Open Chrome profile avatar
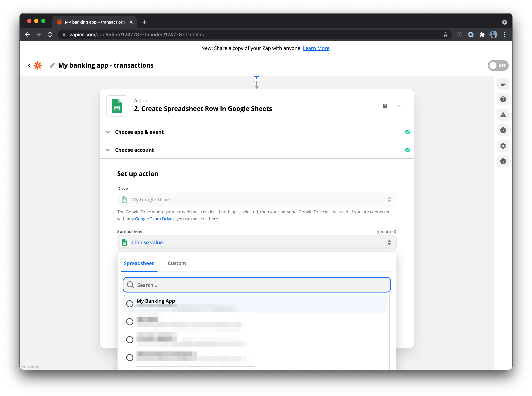The height and width of the screenshot is (396, 532). coord(493,34)
